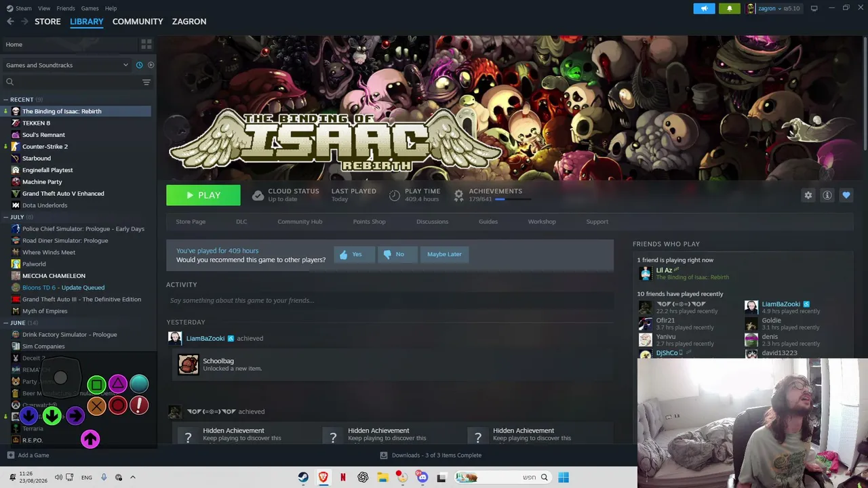
Task: Click the Windows taskbar search box
Action: click(x=502, y=477)
